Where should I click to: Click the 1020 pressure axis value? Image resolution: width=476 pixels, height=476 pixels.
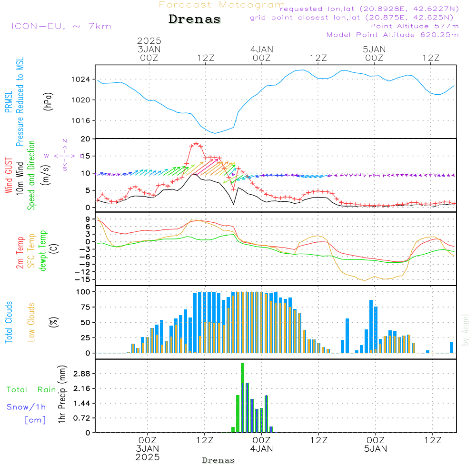point(81,100)
